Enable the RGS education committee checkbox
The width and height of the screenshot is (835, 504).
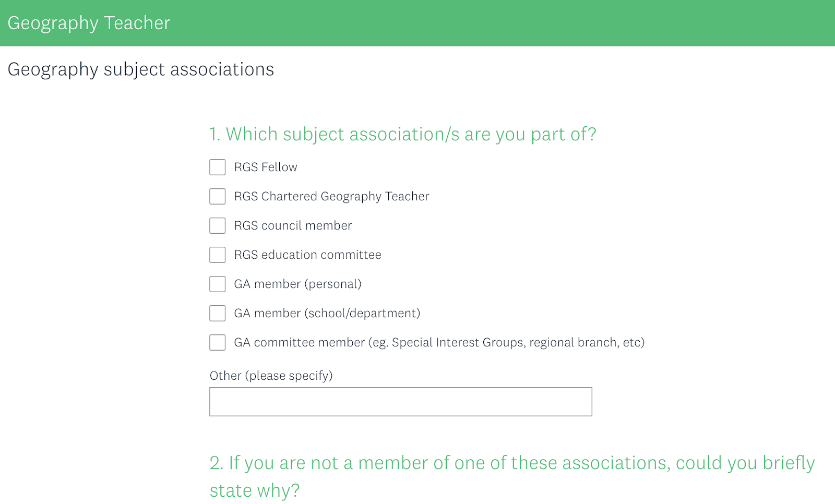point(217,255)
